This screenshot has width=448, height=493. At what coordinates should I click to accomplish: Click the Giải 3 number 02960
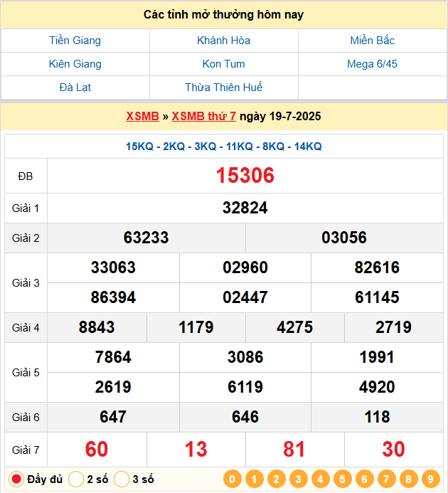tap(245, 267)
